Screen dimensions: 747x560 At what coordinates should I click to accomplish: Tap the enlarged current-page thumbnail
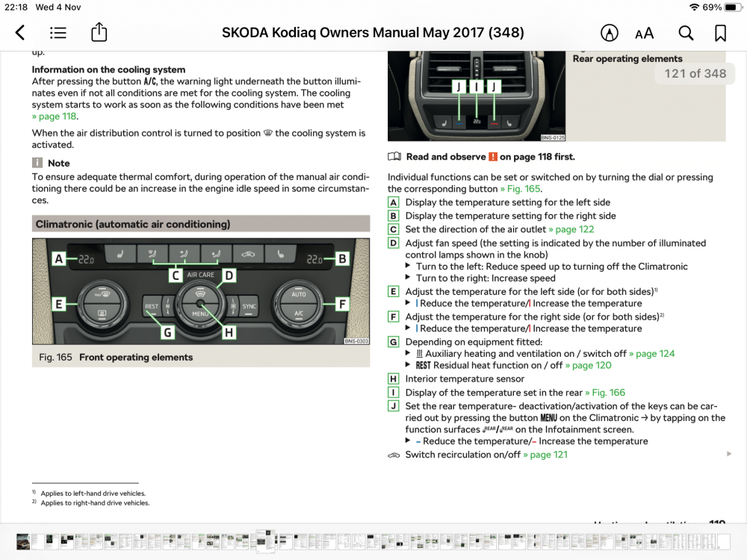coord(266,541)
